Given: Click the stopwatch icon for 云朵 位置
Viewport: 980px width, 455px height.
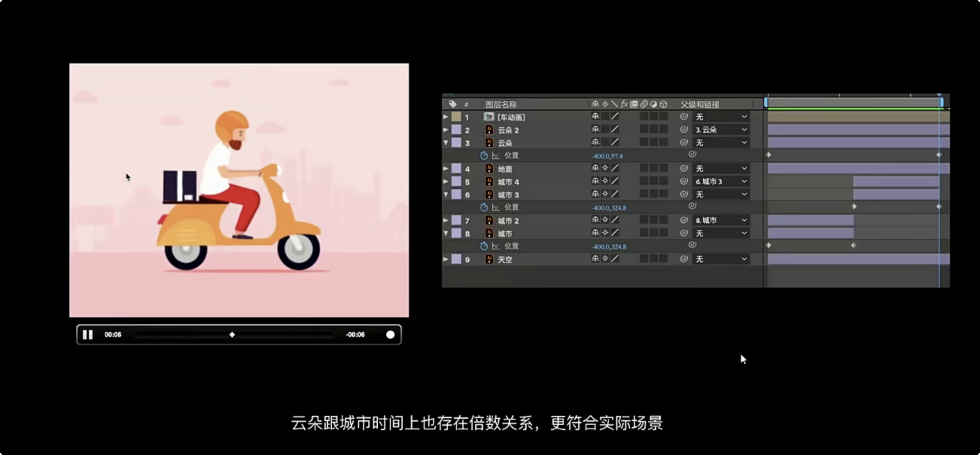Looking at the screenshot, I should tap(484, 155).
